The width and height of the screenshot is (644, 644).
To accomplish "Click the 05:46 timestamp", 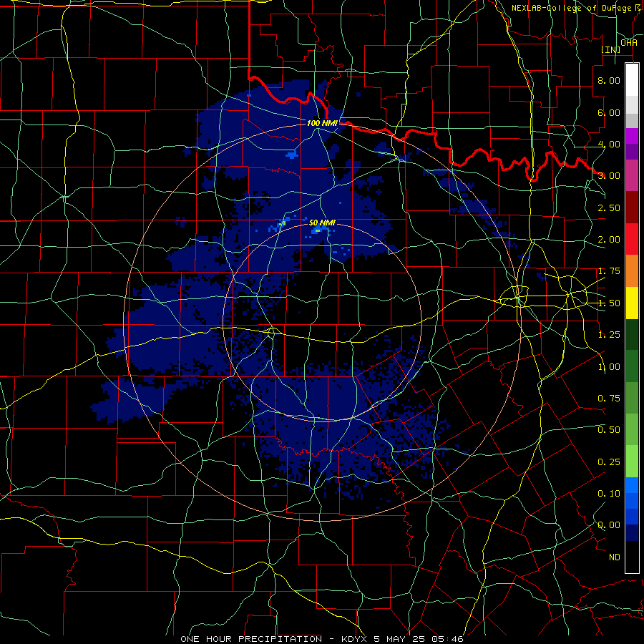I will tap(448, 639).
